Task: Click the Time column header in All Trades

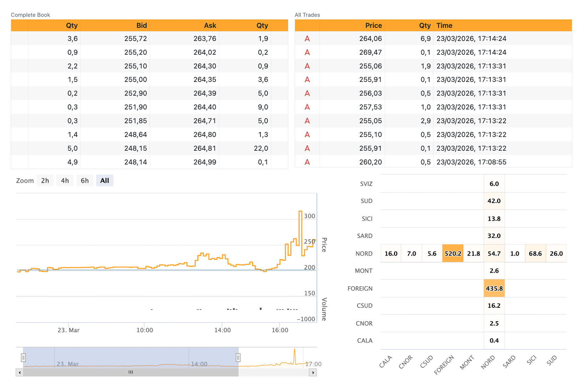Action: click(x=444, y=25)
